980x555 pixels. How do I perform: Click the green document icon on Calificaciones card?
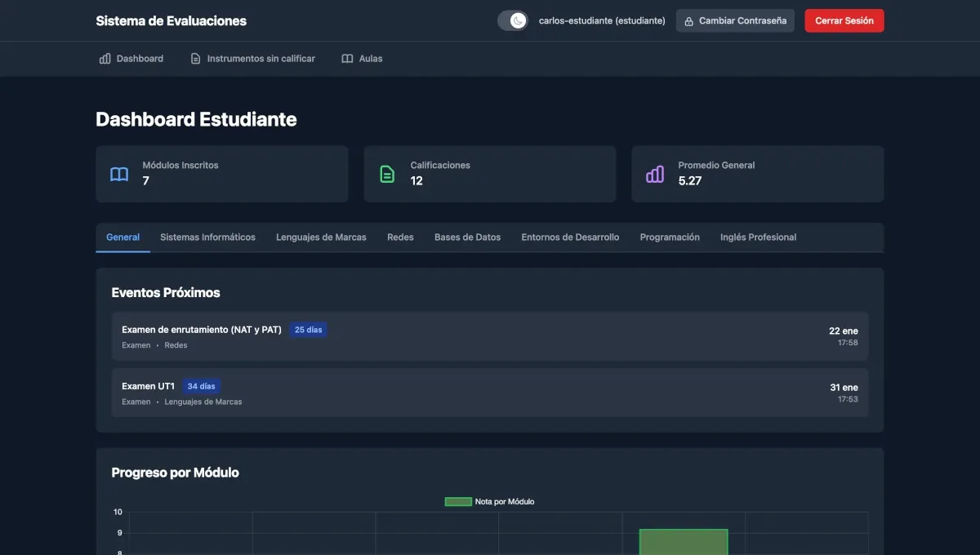click(x=386, y=173)
